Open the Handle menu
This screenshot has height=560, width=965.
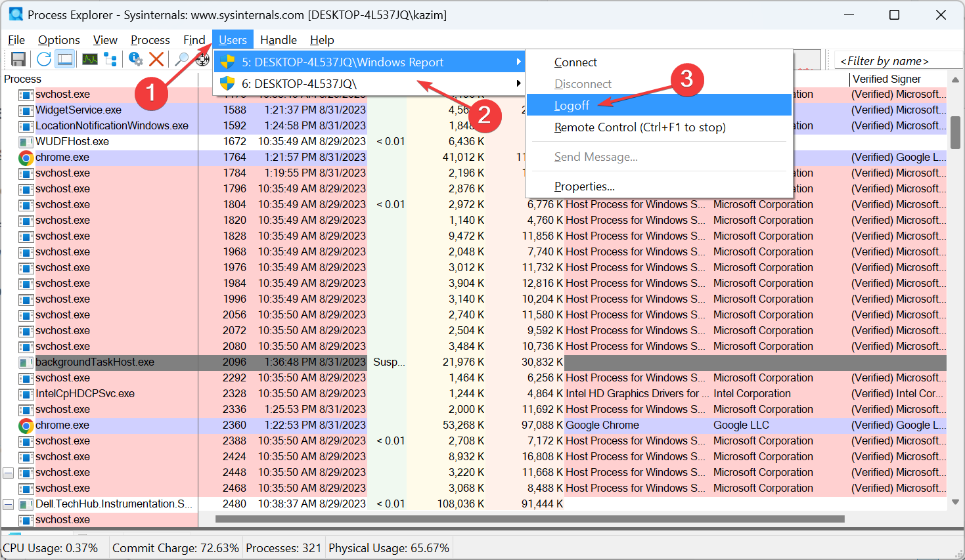coord(278,40)
